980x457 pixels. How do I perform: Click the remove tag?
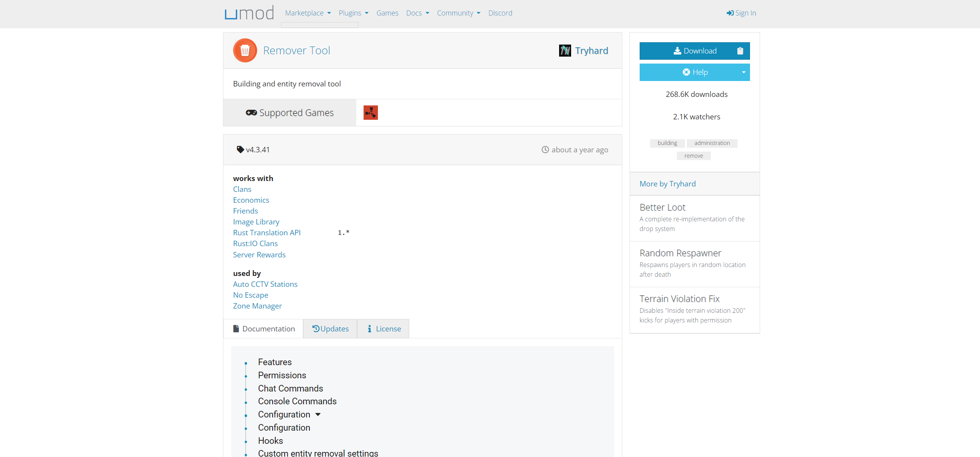[693, 156]
